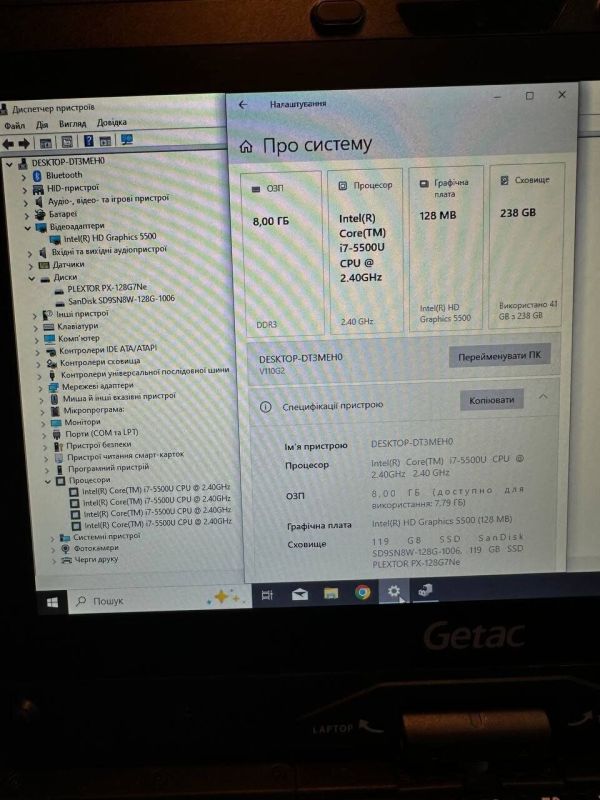This screenshot has height=800, width=600.
Task: Open Task View from taskbar
Action: tap(267, 594)
